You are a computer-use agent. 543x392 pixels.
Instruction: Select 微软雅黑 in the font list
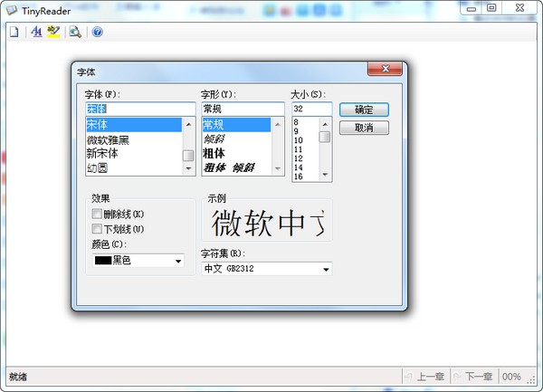tap(134, 140)
